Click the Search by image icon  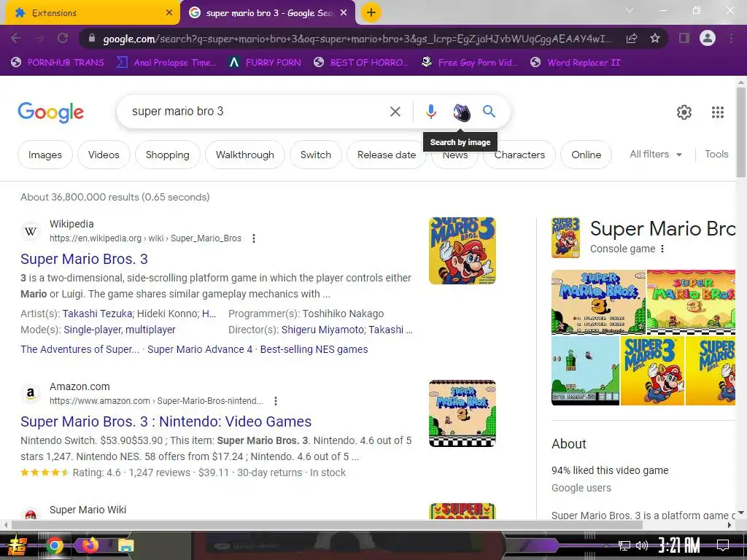(461, 112)
